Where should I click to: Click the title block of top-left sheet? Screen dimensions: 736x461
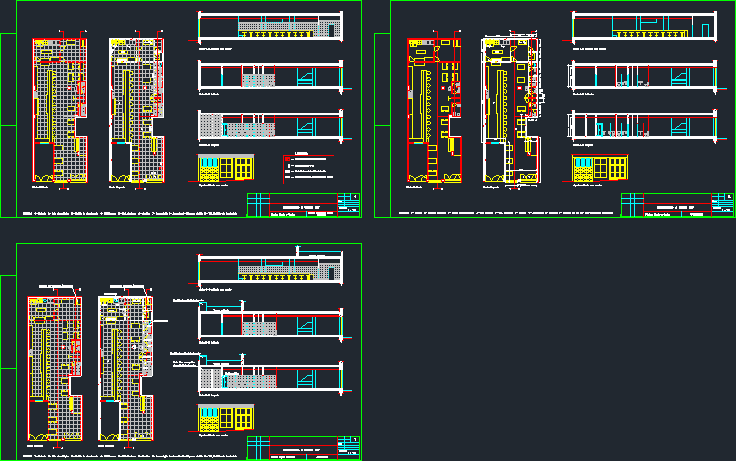click(303, 203)
